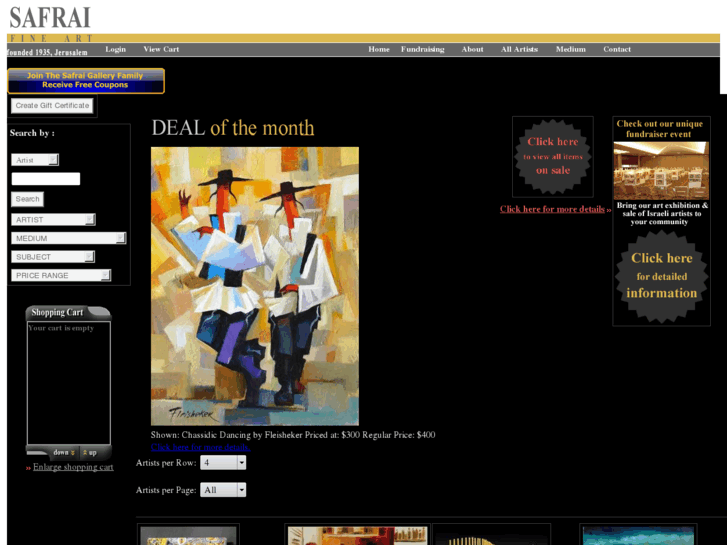727x545 pixels.
Task: Open the Artists per Row dropdown
Action: tap(223, 462)
